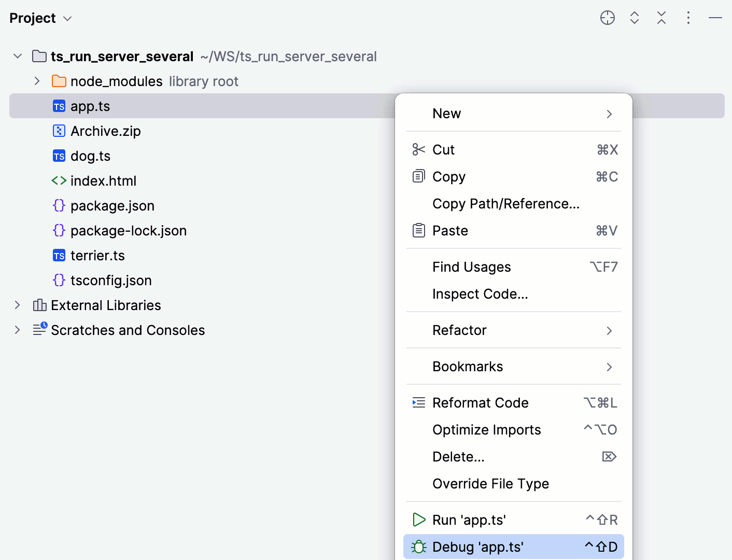
Task: Click the Expand All toolbar icon
Action: pos(634,17)
